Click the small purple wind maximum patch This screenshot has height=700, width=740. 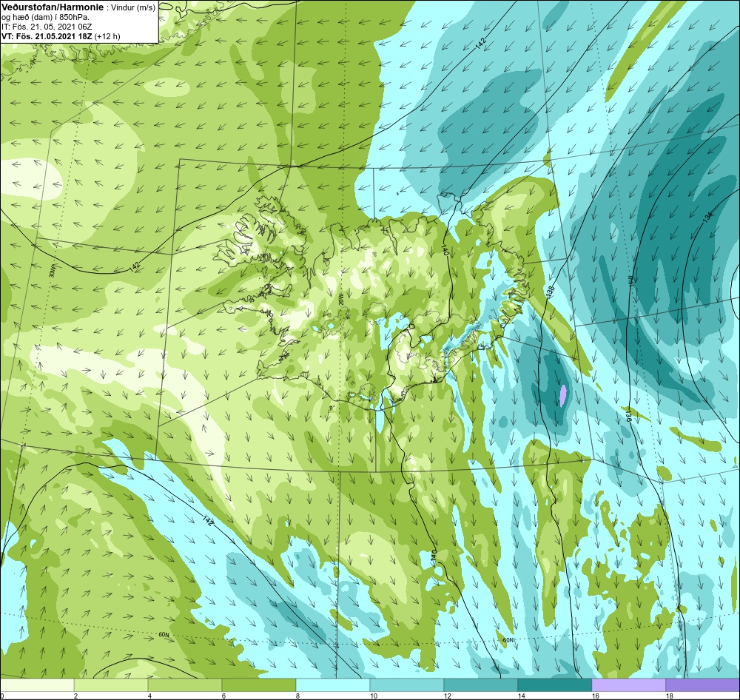[x=562, y=396]
